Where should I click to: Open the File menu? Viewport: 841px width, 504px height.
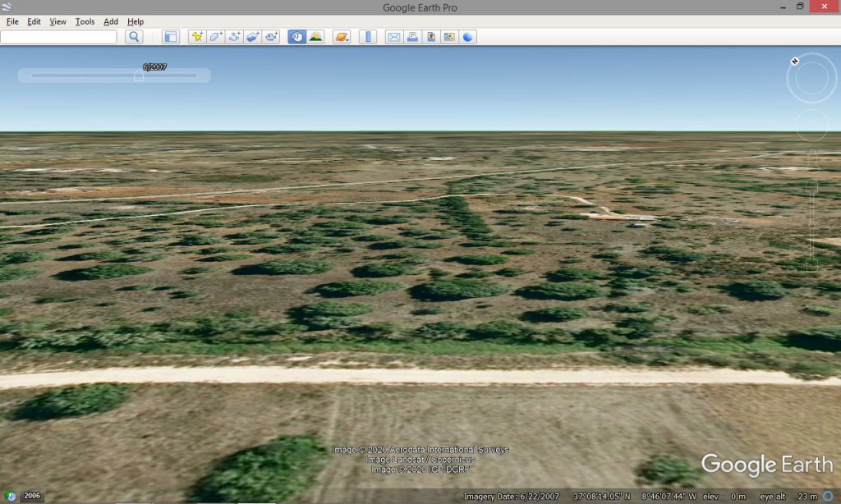(12, 21)
